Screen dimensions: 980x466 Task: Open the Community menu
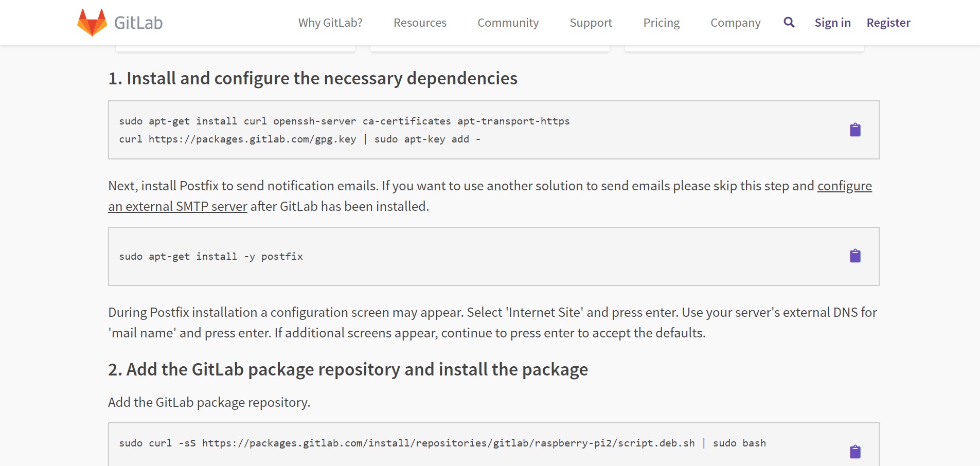tap(508, 23)
